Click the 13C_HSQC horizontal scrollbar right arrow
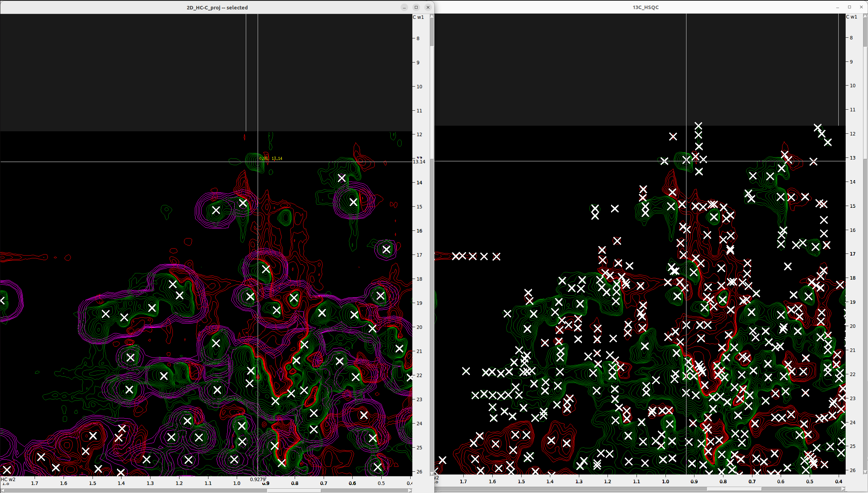The image size is (868, 493). (x=843, y=489)
